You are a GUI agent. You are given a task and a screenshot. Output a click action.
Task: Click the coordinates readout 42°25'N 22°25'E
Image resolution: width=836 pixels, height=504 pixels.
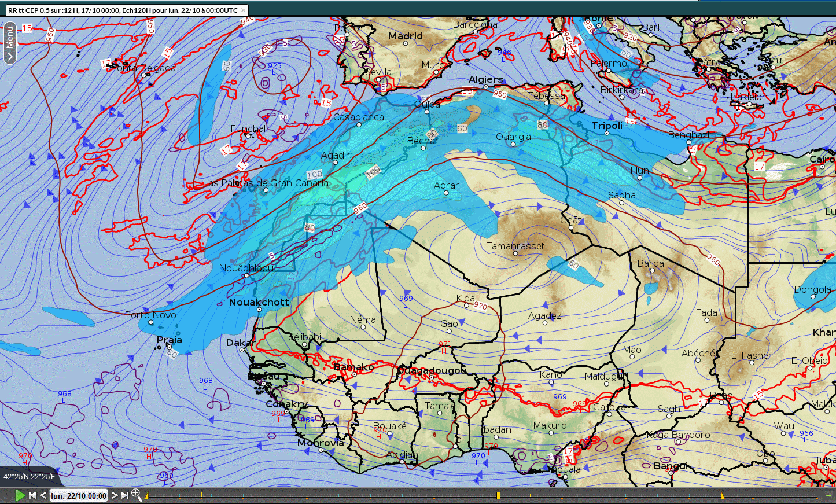(x=30, y=477)
